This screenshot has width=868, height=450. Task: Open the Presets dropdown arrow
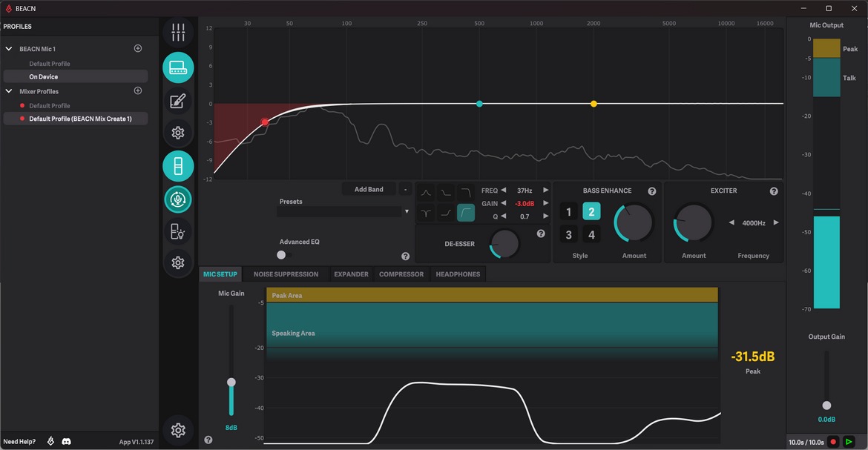[x=407, y=211]
